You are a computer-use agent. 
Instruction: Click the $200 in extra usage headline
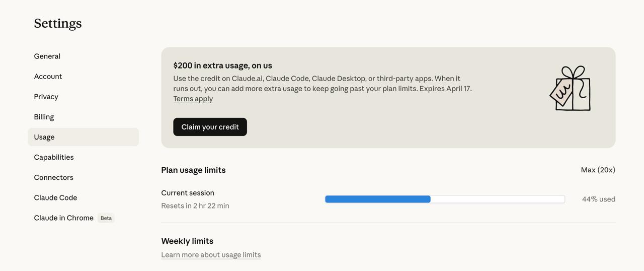click(x=222, y=65)
